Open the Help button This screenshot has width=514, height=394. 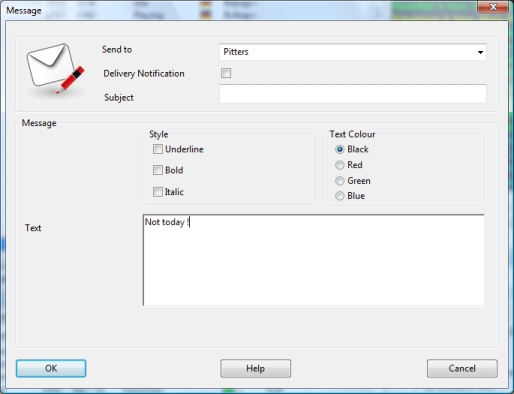click(x=256, y=368)
